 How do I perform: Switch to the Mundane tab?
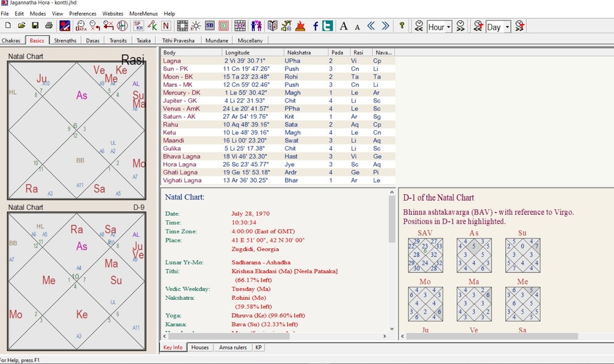click(216, 40)
